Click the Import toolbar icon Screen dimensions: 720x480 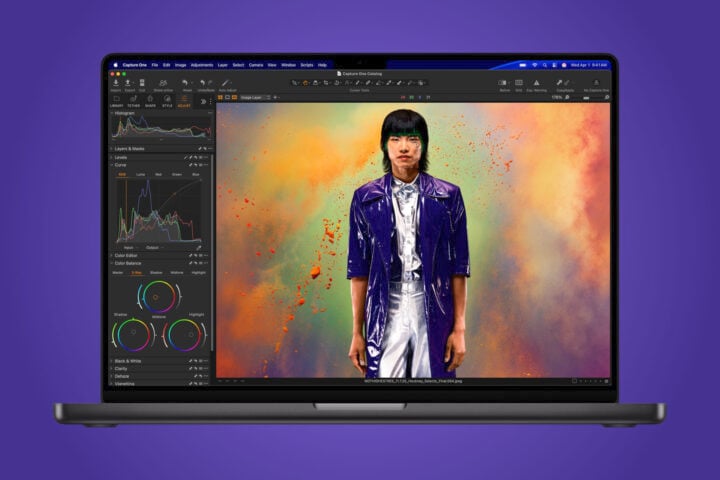click(116, 83)
